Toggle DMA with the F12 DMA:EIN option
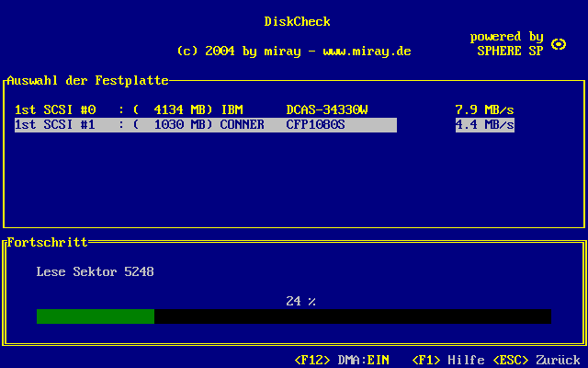588x368 pixels. (x=342, y=360)
